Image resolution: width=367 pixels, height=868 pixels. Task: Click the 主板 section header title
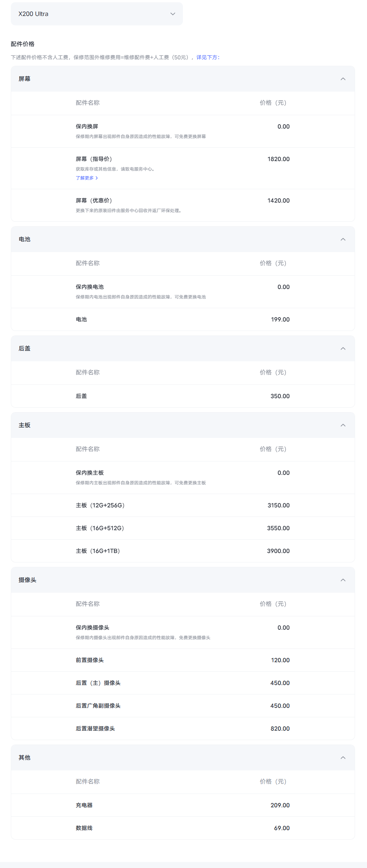coord(25,425)
